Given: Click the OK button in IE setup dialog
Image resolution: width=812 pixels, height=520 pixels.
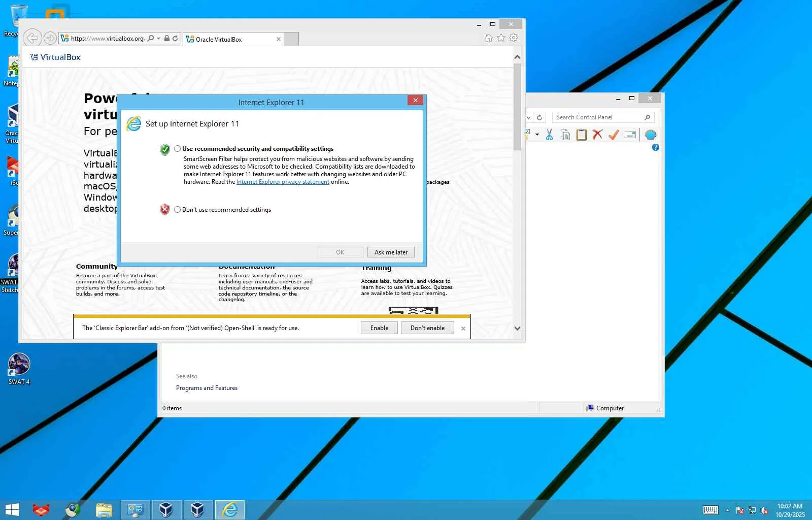Looking at the screenshot, I should [340, 252].
